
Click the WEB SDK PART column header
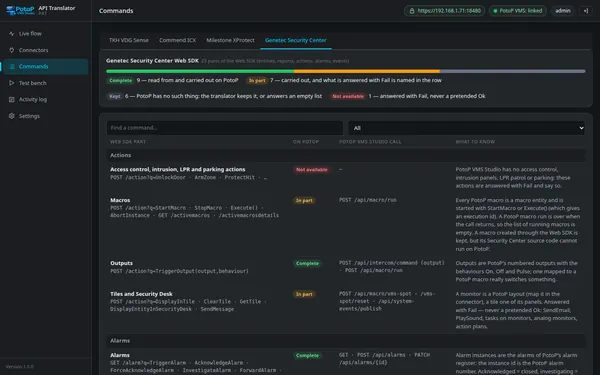point(128,142)
